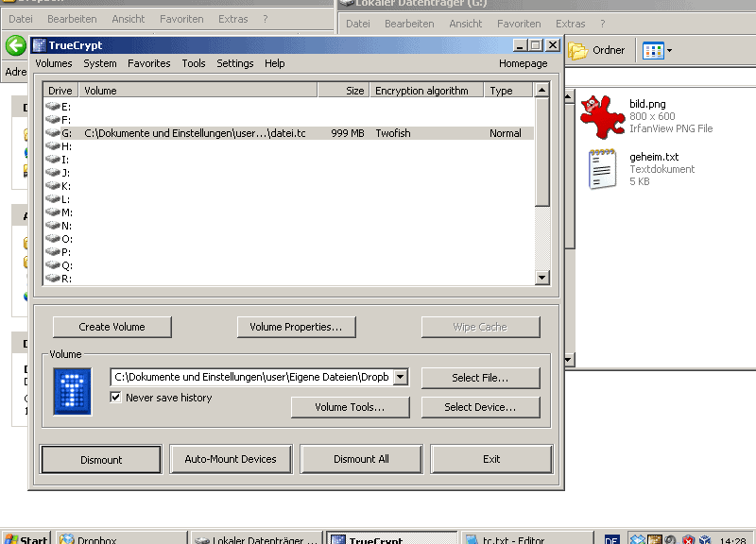Viewport: 756px width, 544px height.
Task: Select the J: drive slot icon
Action: coord(53,173)
